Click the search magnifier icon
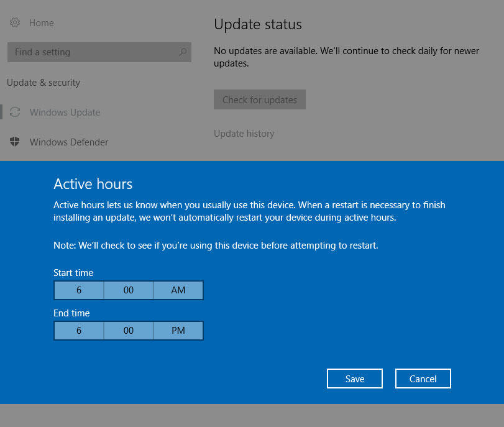The image size is (504, 427). tap(183, 52)
